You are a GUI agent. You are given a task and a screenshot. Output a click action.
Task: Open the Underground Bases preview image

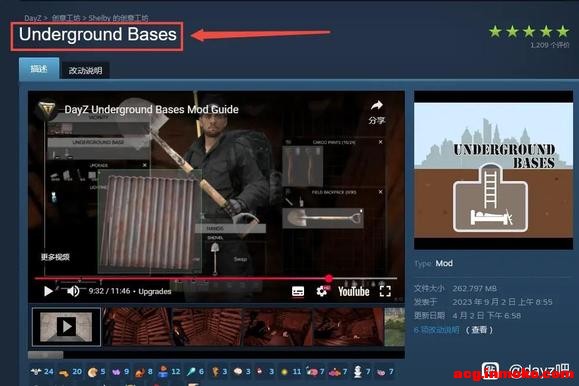click(493, 170)
